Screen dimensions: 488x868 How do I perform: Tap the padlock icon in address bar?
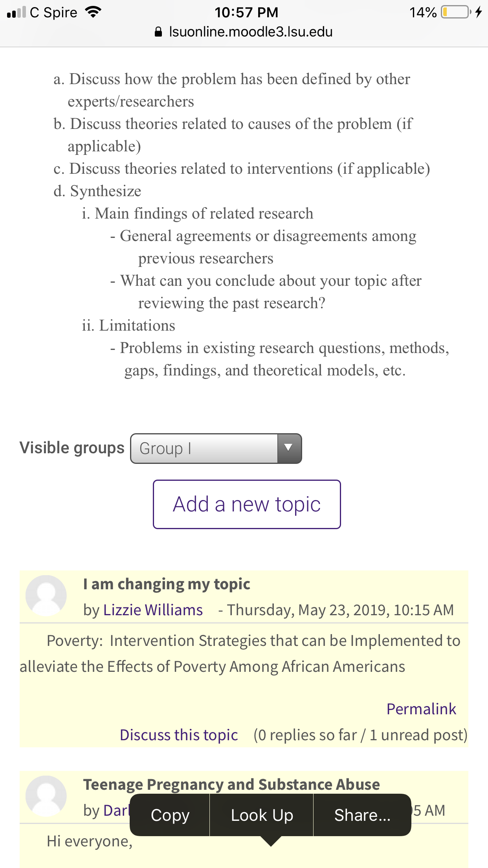point(158,32)
